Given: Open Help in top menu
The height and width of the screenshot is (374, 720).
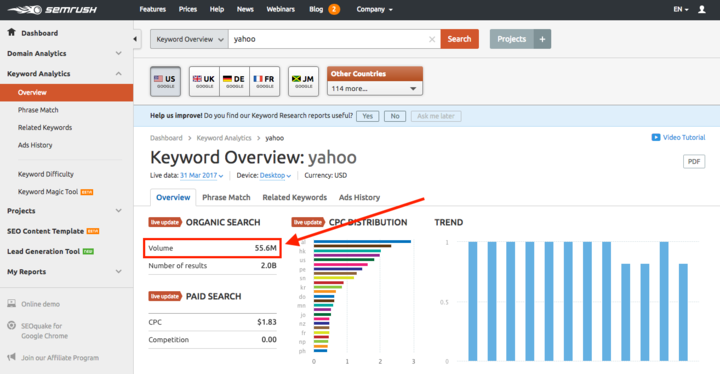Looking at the screenshot, I should (217, 9).
